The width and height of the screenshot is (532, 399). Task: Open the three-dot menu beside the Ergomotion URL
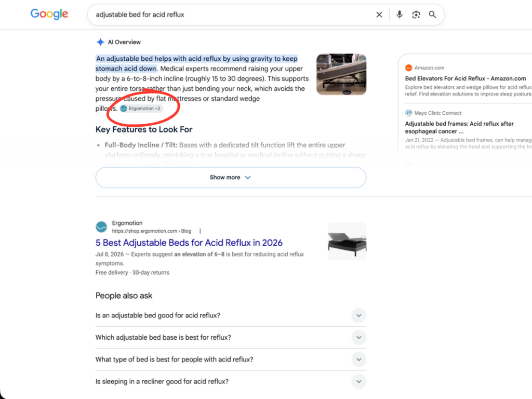point(200,231)
